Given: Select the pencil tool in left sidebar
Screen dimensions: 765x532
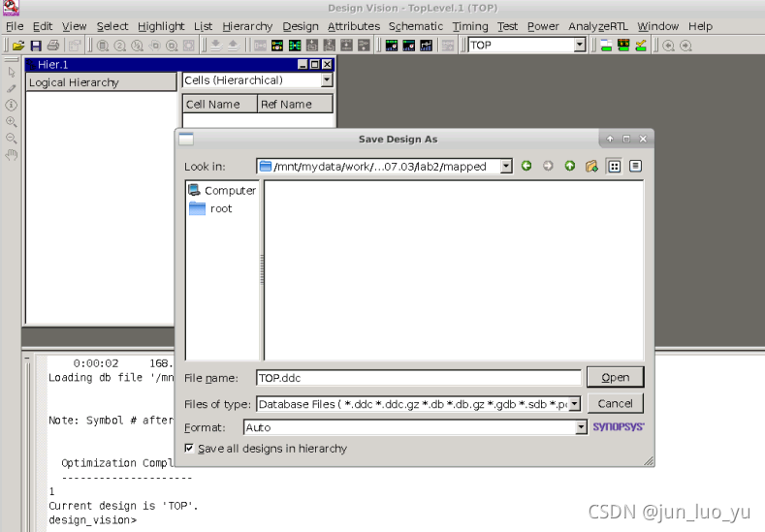Looking at the screenshot, I should [12, 89].
